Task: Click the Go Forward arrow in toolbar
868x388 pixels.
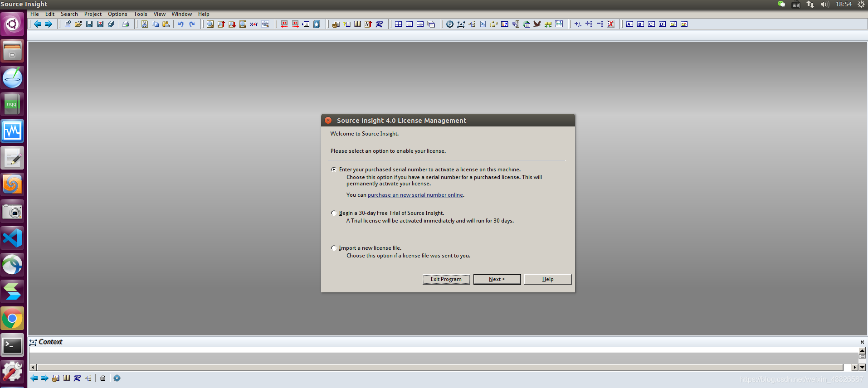Action: click(x=49, y=24)
